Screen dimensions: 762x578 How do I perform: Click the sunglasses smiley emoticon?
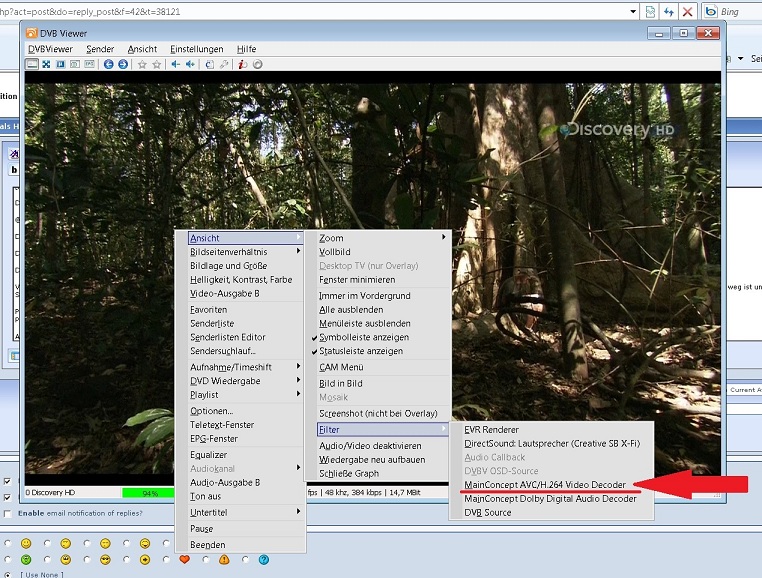click(105, 560)
